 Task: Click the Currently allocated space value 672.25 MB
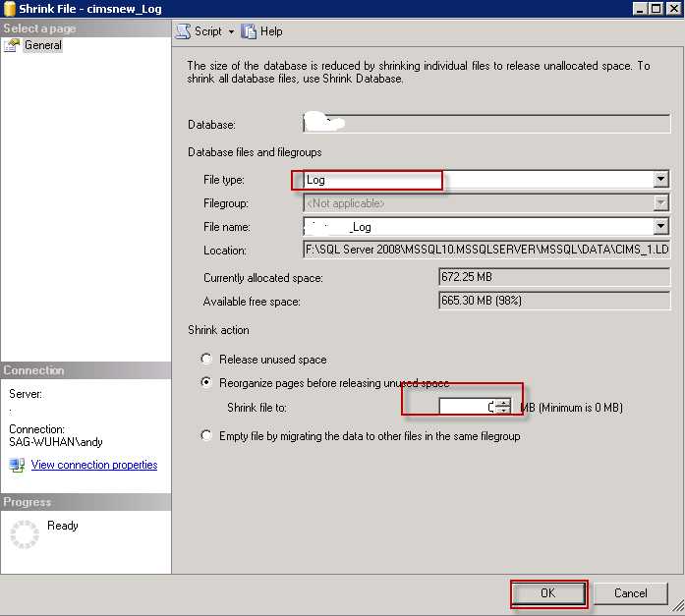pyautogui.click(x=554, y=277)
